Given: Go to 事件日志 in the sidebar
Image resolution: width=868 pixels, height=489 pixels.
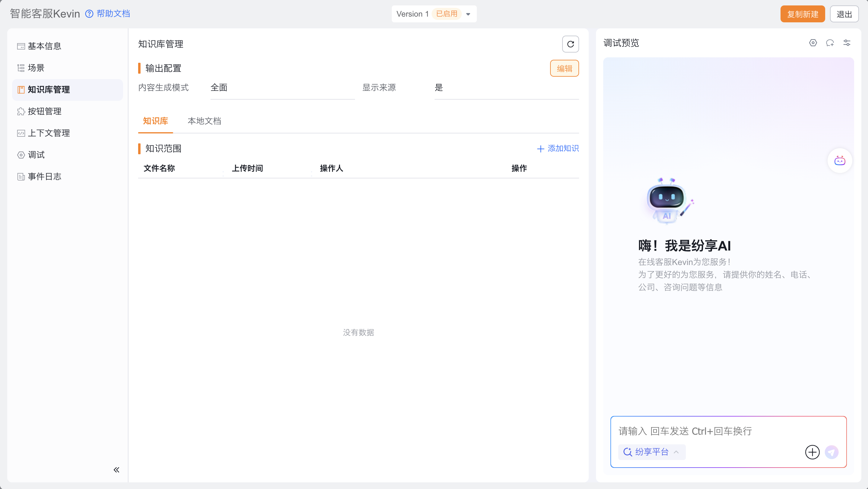Looking at the screenshot, I should click(44, 176).
